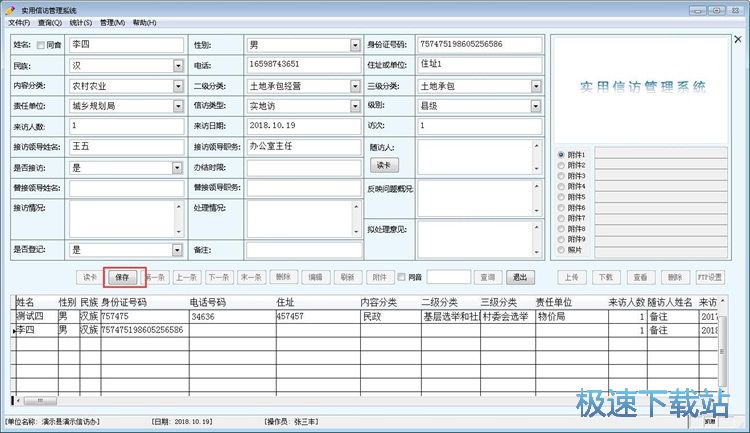Select the 测试四 row in table
750x433 pixels.
tap(366, 316)
